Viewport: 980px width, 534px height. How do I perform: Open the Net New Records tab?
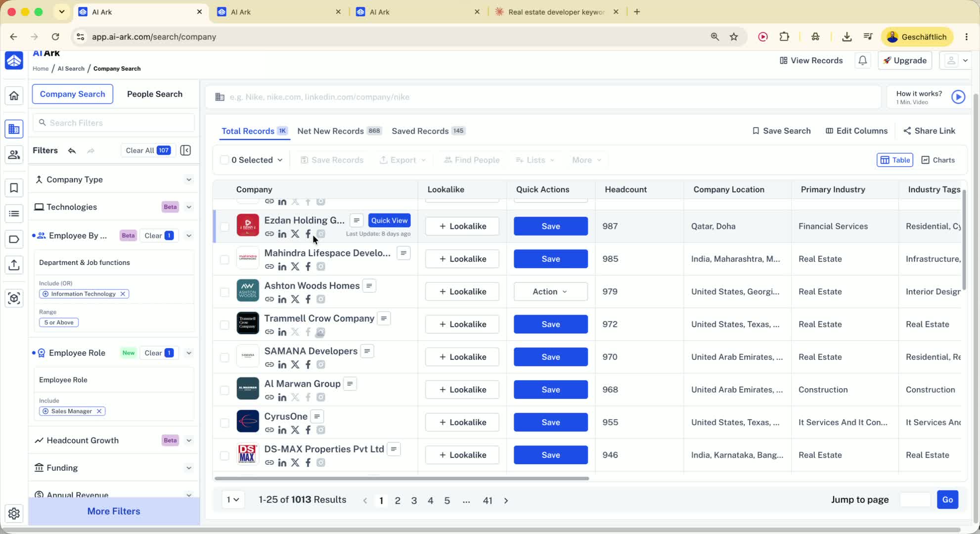tap(340, 131)
